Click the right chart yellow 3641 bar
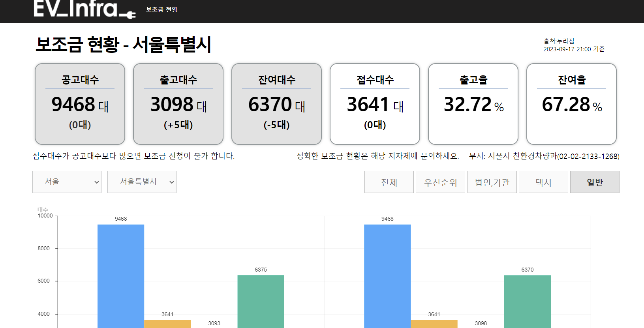The width and height of the screenshot is (644, 328). (x=434, y=324)
